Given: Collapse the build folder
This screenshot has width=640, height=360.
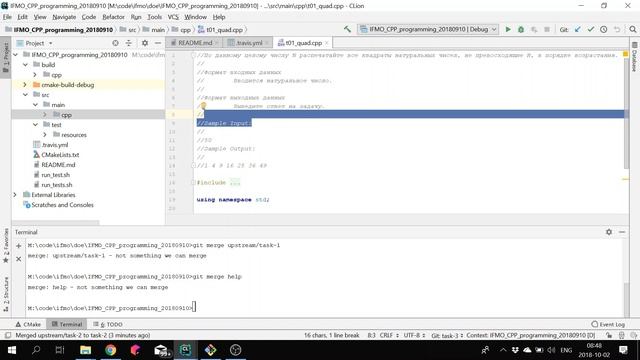Looking at the screenshot, I should click(25, 64).
